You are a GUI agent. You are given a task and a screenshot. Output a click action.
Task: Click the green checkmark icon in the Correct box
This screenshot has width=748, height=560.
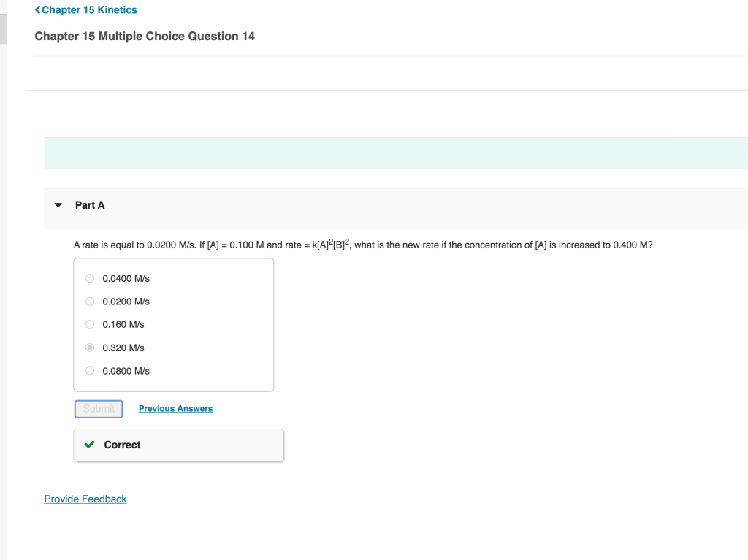pos(90,445)
